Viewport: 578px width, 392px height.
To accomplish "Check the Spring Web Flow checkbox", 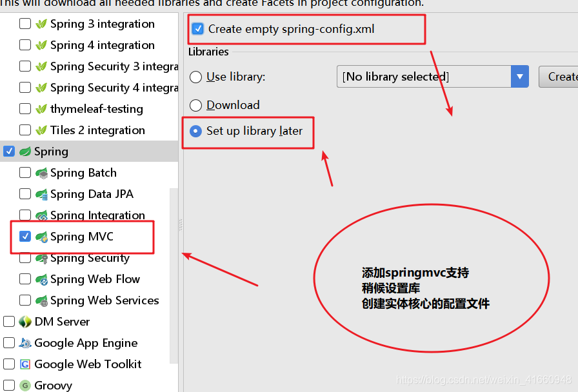I will pyautogui.click(x=25, y=279).
